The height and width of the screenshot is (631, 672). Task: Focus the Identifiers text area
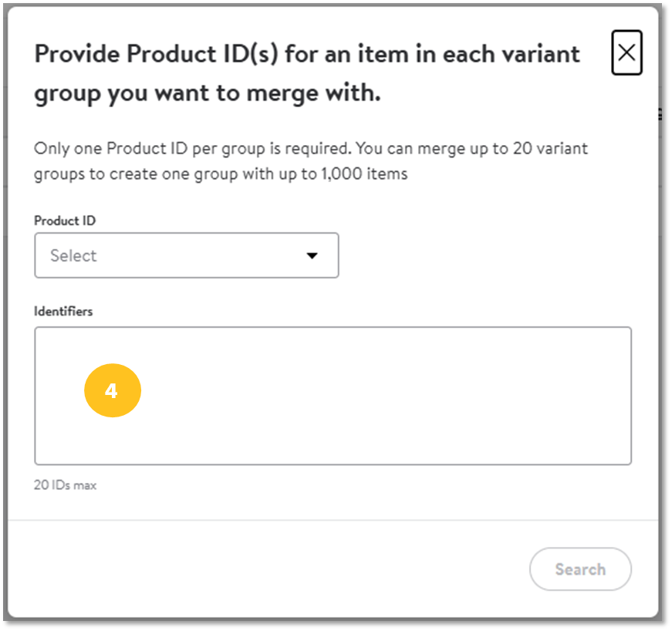333,396
